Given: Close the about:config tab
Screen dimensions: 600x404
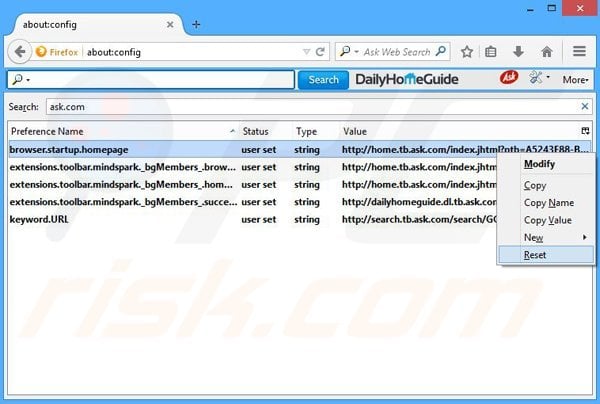Looking at the screenshot, I should tap(170, 24).
